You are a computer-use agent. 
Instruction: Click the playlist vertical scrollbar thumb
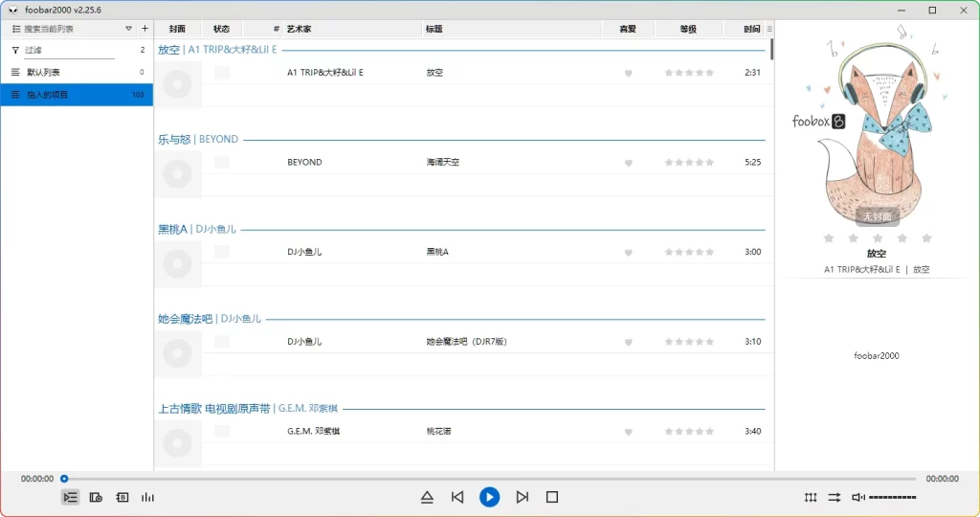(771, 50)
